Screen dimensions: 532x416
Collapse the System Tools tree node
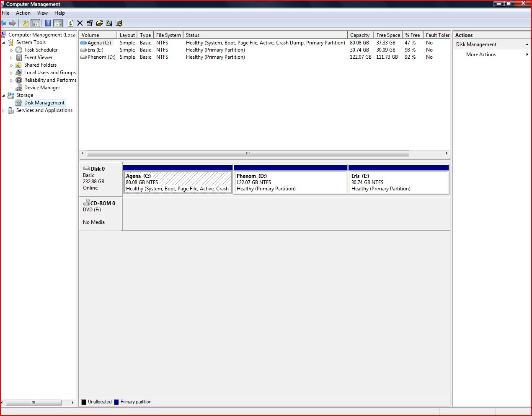[x=4, y=43]
